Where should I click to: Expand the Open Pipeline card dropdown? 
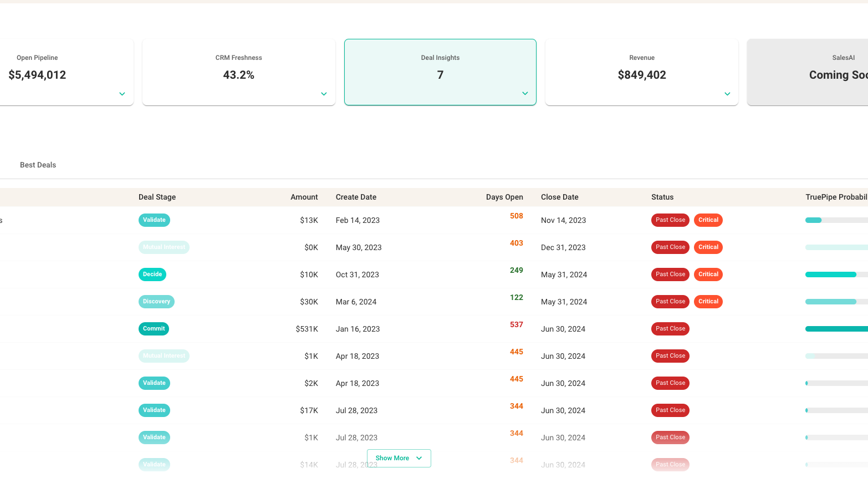[x=121, y=94]
